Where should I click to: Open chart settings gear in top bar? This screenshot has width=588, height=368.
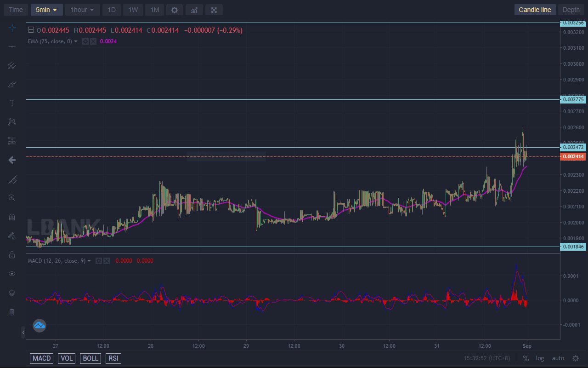point(175,10)
